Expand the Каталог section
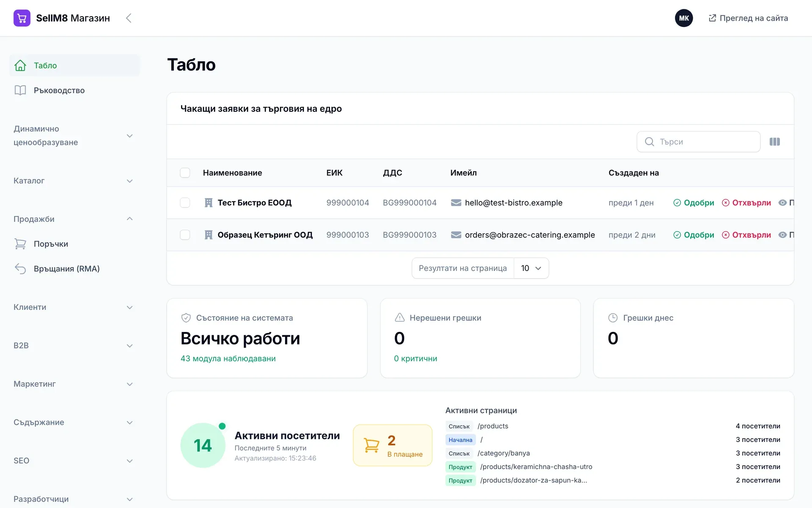 pyautogui.click(x=74, y=181)
